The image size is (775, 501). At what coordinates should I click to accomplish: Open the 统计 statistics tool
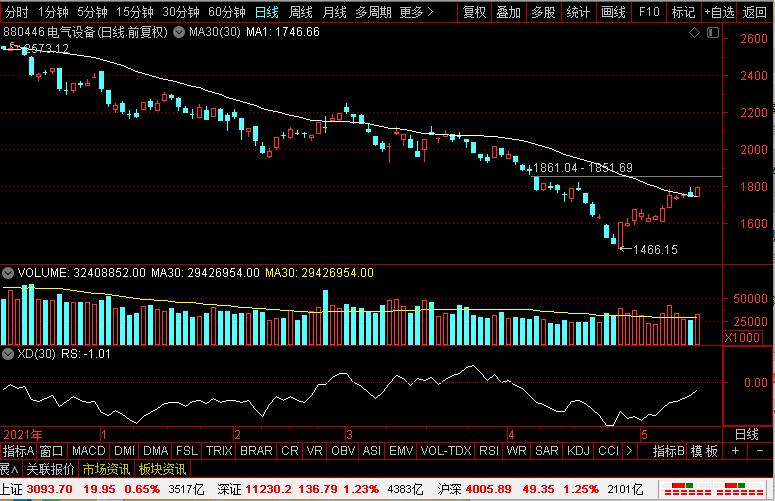click(578, 12)
